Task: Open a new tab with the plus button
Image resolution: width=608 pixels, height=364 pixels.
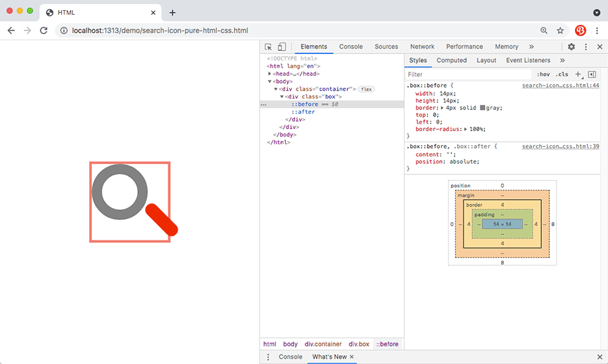Action: 172,13
